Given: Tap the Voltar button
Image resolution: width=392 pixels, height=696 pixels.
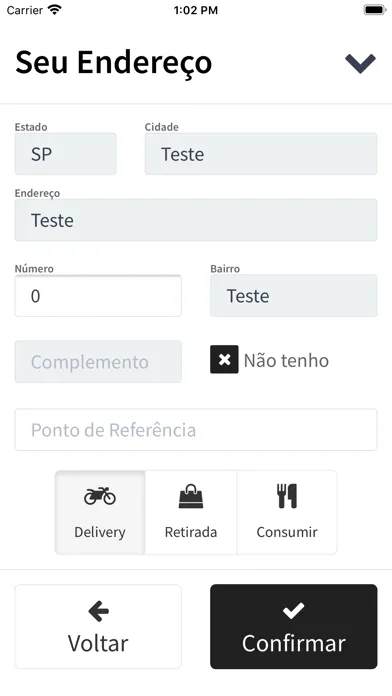Looking at the screenshot, I should tap(98, 626).
